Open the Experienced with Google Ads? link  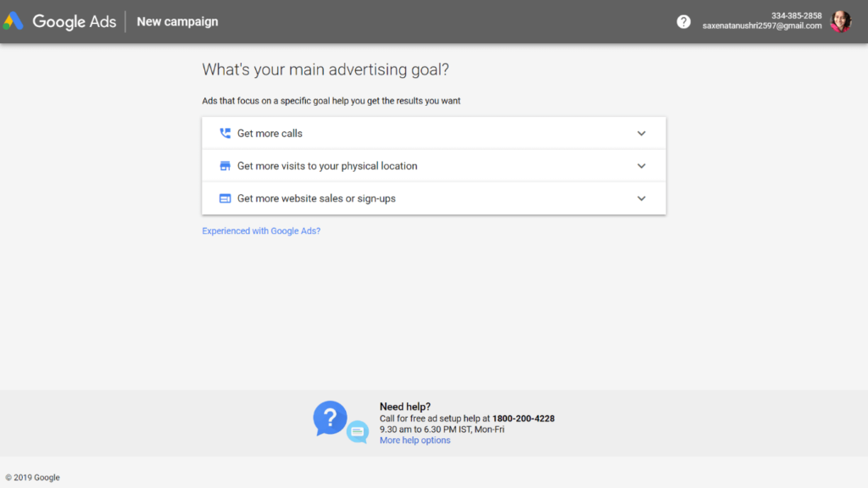pyautogui.click(x=261, y=230)
